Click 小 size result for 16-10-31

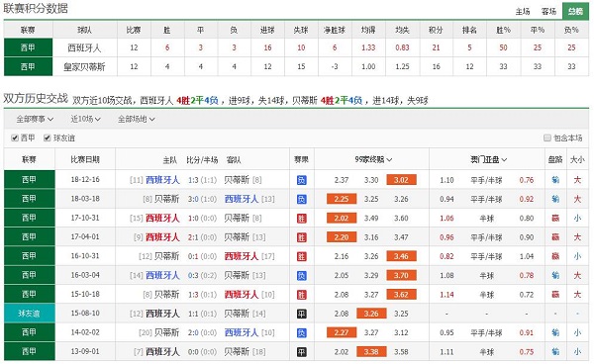click(577, 256)
